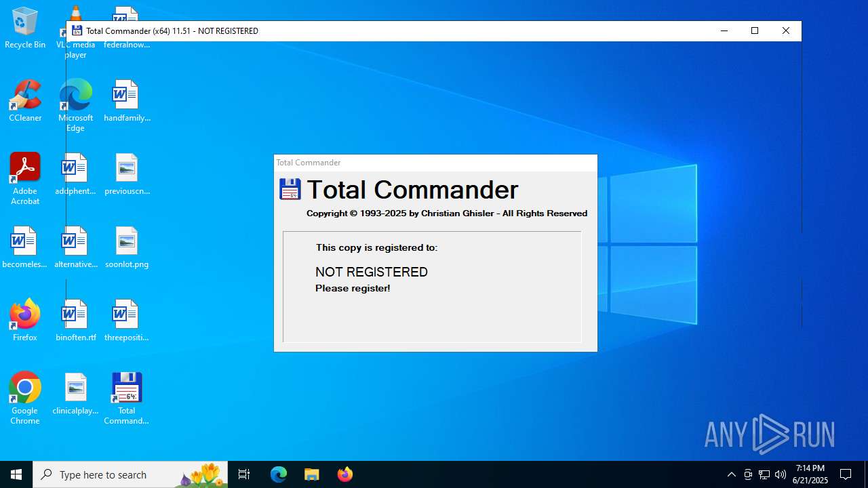Click the Total Commander floppy disk logo in splash
The height and width of the screenshot is (488, 868).
pos(290,189)
